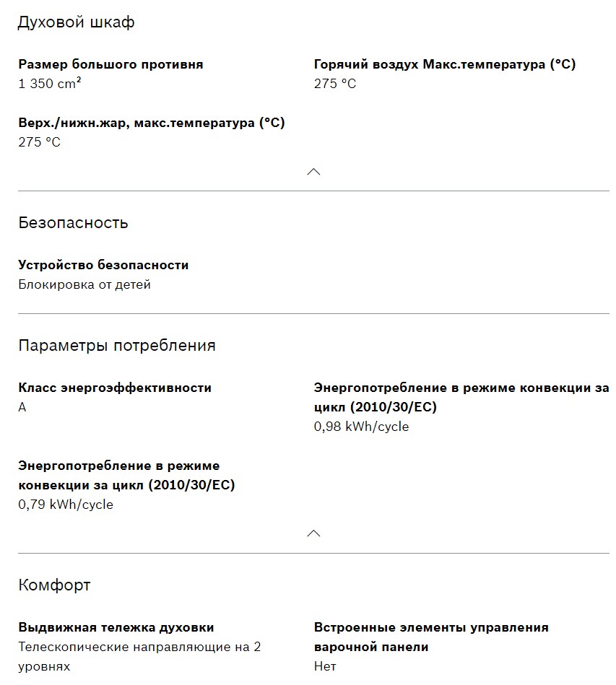
Task: Click the 0,79 kWh/cycle value
Action: pyautogui.click(x=66, y=505)
